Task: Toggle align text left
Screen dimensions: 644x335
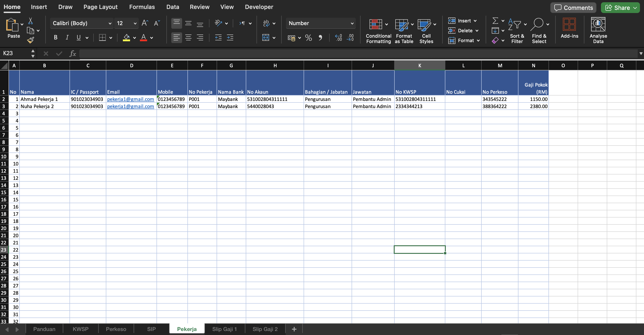Action: pos(176,37)
